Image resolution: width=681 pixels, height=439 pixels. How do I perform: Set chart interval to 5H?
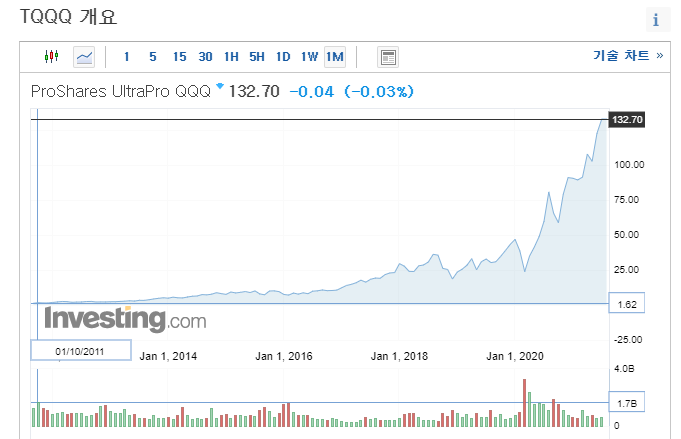tap(257, 57)
